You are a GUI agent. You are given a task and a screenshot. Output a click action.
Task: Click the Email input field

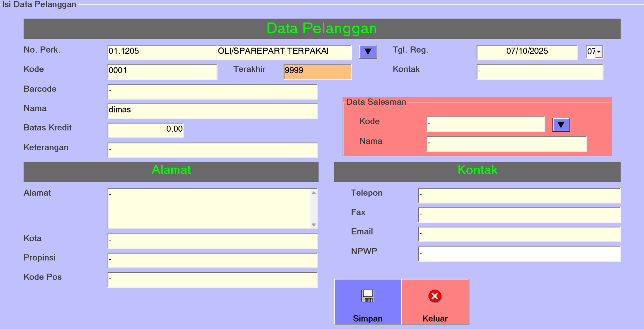[519, 234]
